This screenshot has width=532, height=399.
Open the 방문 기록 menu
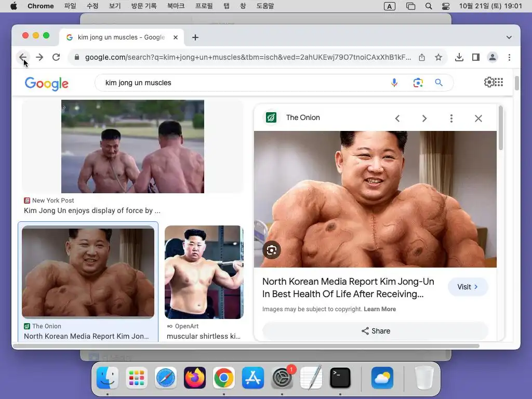click(144, 6)
